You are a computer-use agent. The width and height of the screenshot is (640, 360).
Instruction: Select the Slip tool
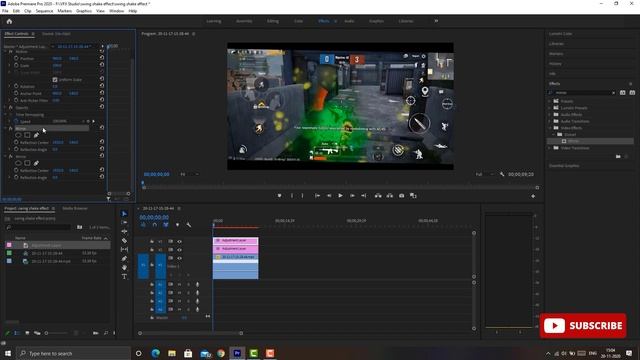(x=124, y=249)
